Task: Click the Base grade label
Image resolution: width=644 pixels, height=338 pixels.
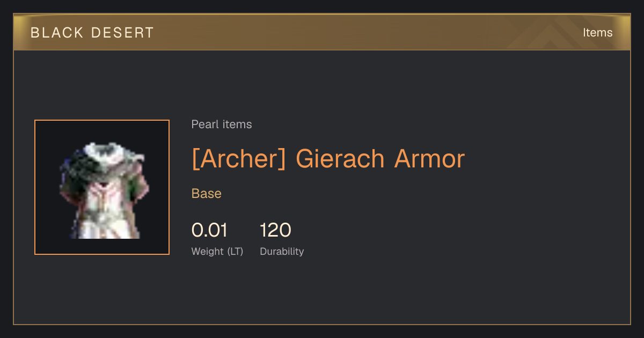Action: tap(207, 194)
